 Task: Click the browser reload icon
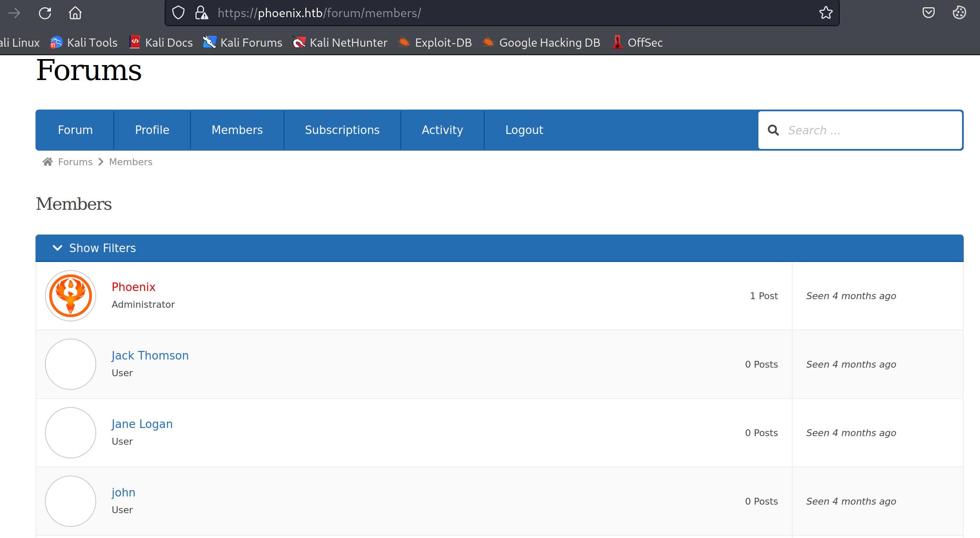pyautogui.click(x=45, y=13)
